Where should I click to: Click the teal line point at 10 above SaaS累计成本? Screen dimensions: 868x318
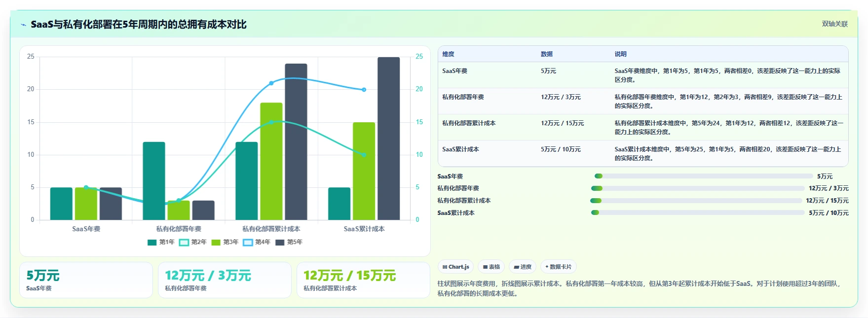(x=364, y=155)
